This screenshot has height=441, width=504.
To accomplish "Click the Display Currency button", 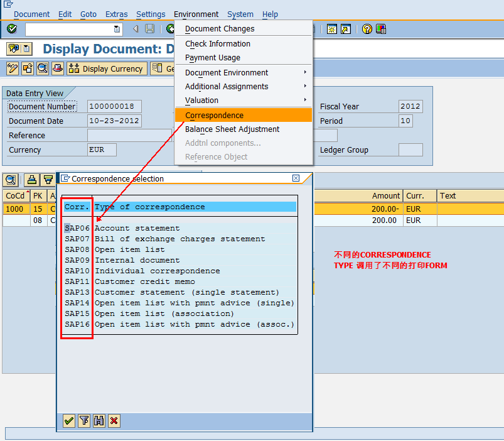I will [107, 68].
